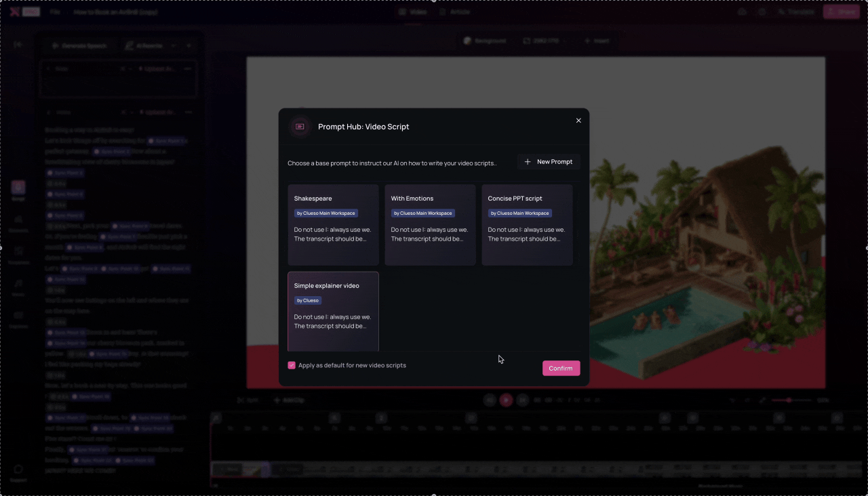The height and width of the screenshot is (496, 868).
Task: Click the first clip thumbnail in the timeline
Action: pos(240,469)
